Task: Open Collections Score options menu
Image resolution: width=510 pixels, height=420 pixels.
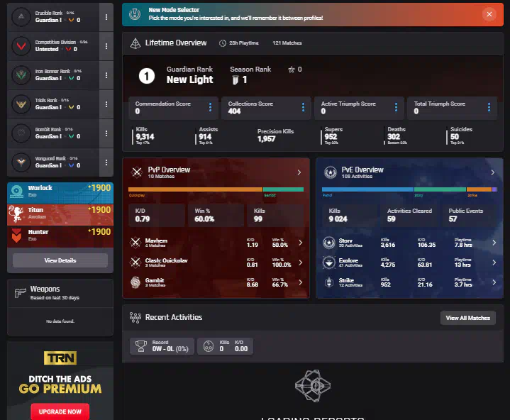Action: [x=303, y=107]
